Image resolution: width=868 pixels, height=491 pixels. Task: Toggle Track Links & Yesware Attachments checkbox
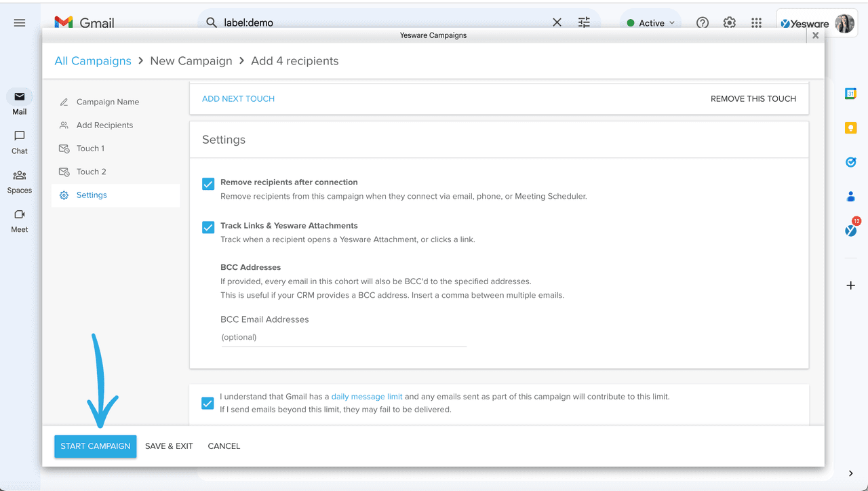pyautogui.click(x=208, y=227)
